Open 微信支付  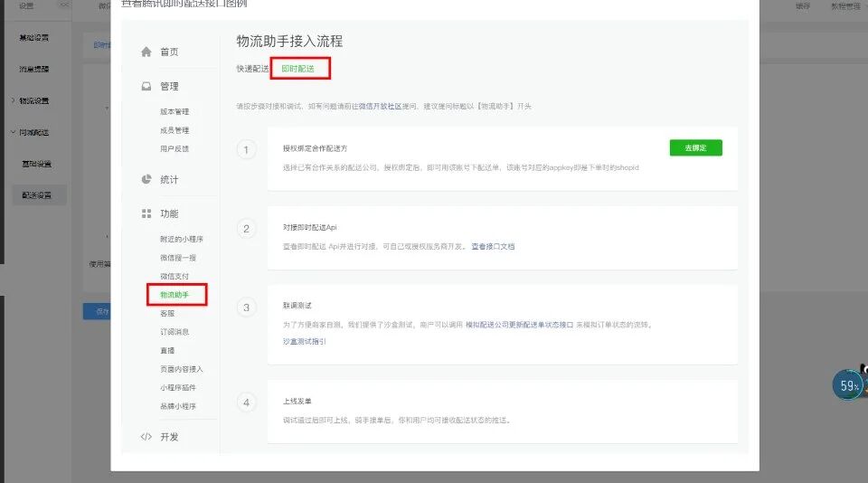click(175, 276)
